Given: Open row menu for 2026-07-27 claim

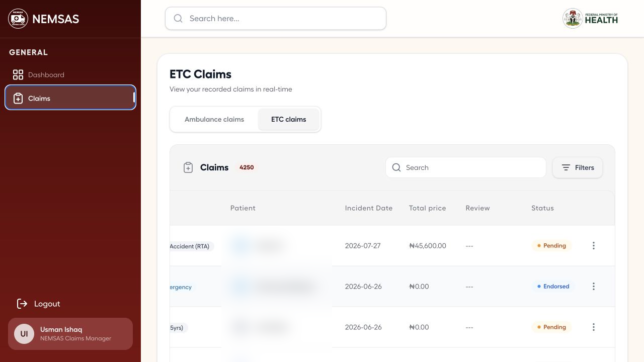Looking at the screenshot, I should (594, 246).
